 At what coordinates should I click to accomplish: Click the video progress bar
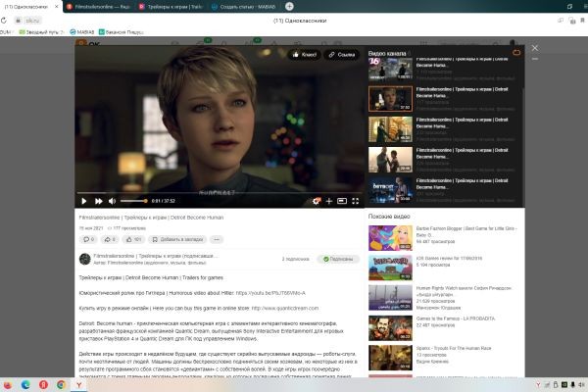(220, 193)
